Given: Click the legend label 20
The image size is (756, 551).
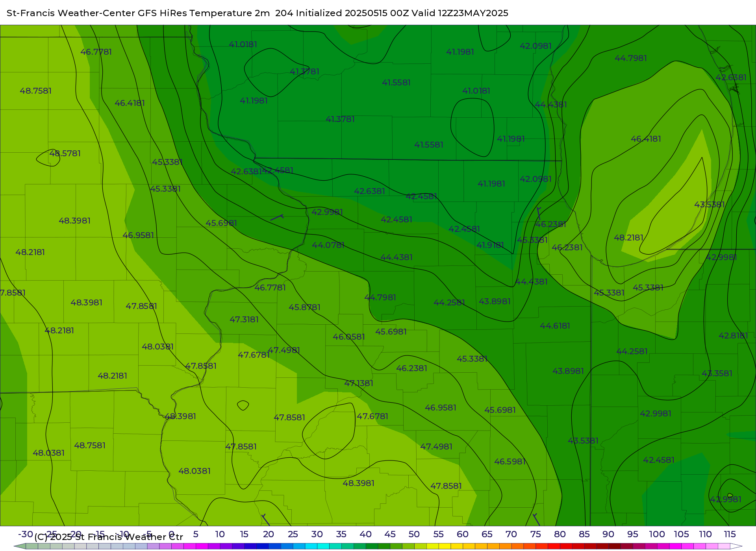Looking at the screenshot, I should coord(269,534).
